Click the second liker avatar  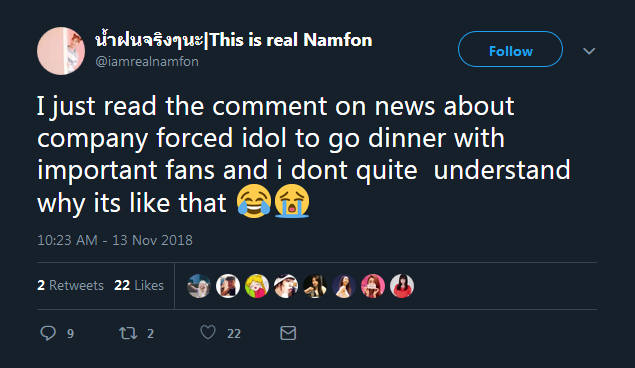228,286
